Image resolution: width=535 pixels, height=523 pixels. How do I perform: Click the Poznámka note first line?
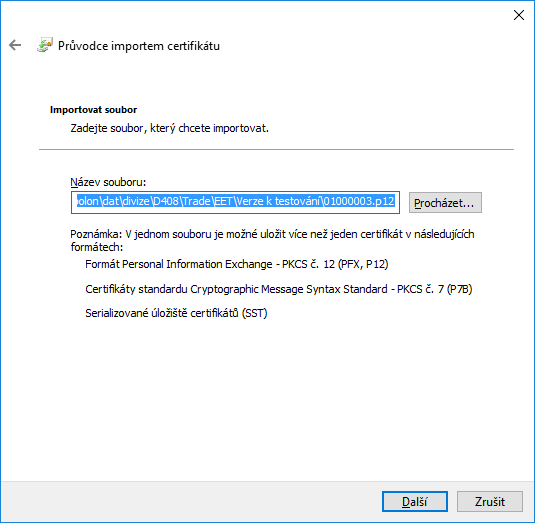[x=272, y=234]
